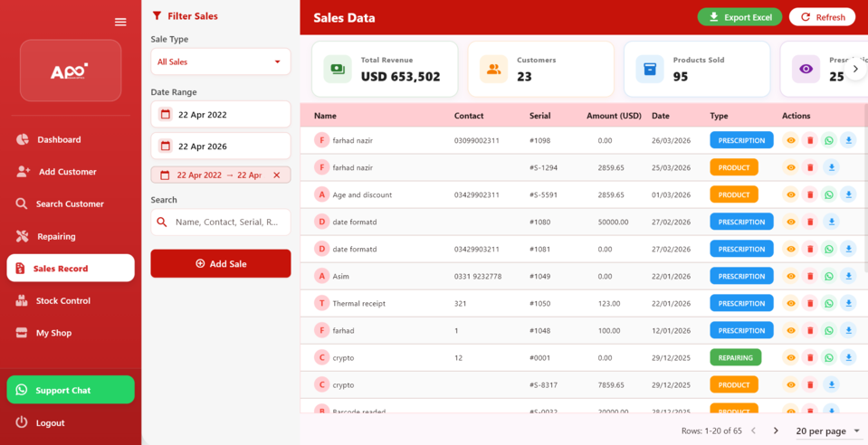This screenshot has height=445, width=868.
Task: Click the Customers card people icon
Action: [493, 69]
